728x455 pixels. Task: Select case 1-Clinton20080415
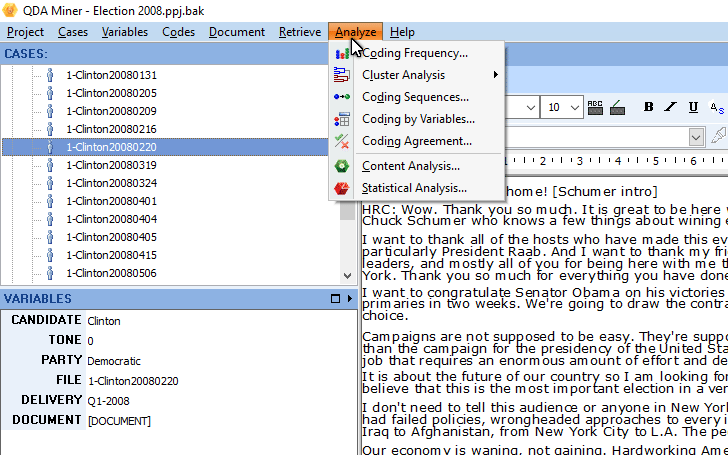[x=111, y=255]
